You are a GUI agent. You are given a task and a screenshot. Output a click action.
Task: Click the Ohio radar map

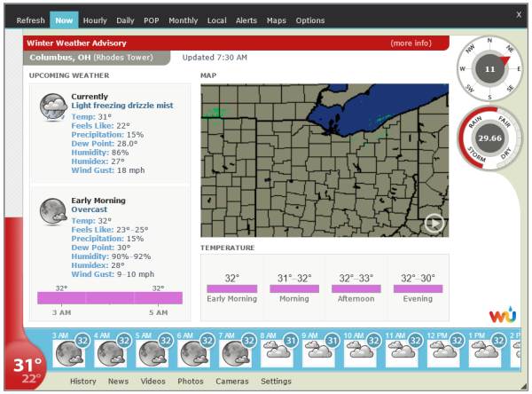[325, 160]
